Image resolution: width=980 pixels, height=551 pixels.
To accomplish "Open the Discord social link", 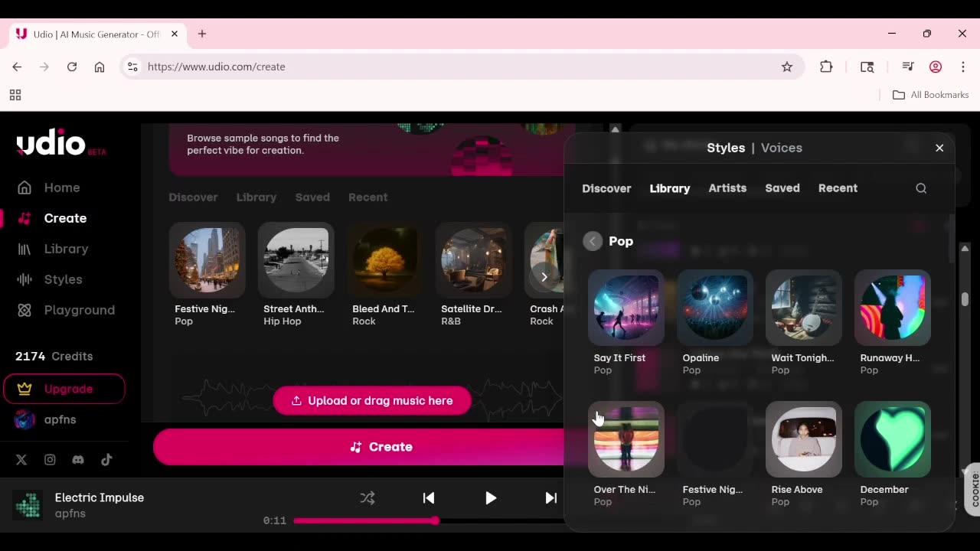I will pyautogui.click(x=78, y=460).
